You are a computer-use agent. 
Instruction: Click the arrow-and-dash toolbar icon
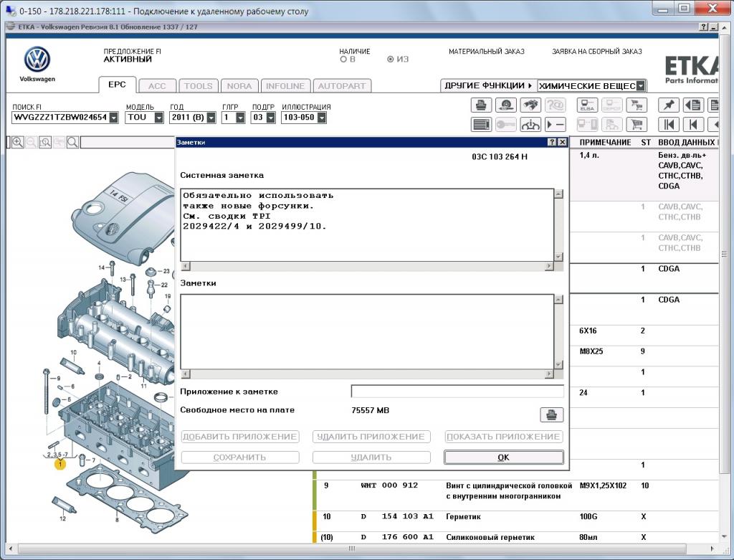555,125
